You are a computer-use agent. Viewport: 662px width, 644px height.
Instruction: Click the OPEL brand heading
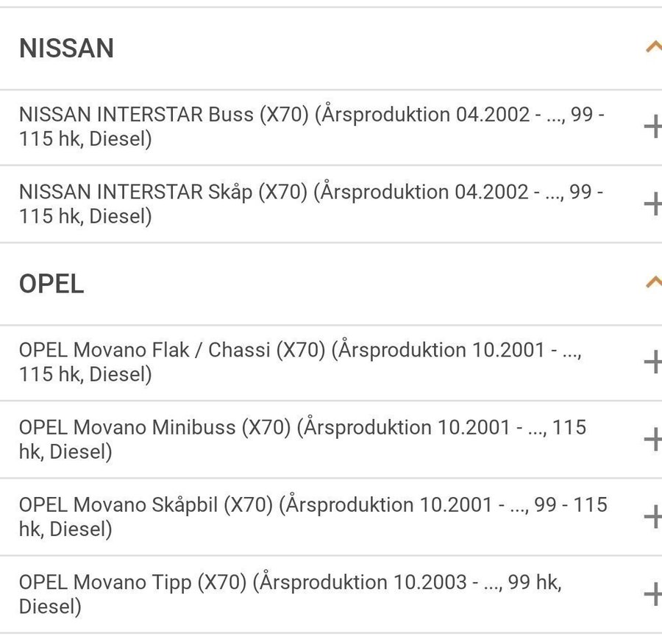(x=51, y=284)
